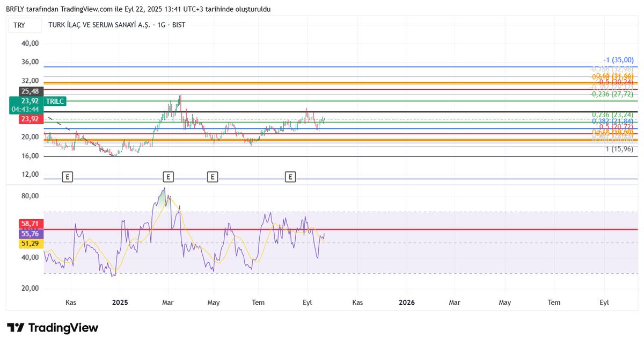Click the 2026 label on the date axis
The image size is (644, 345).
406,303
